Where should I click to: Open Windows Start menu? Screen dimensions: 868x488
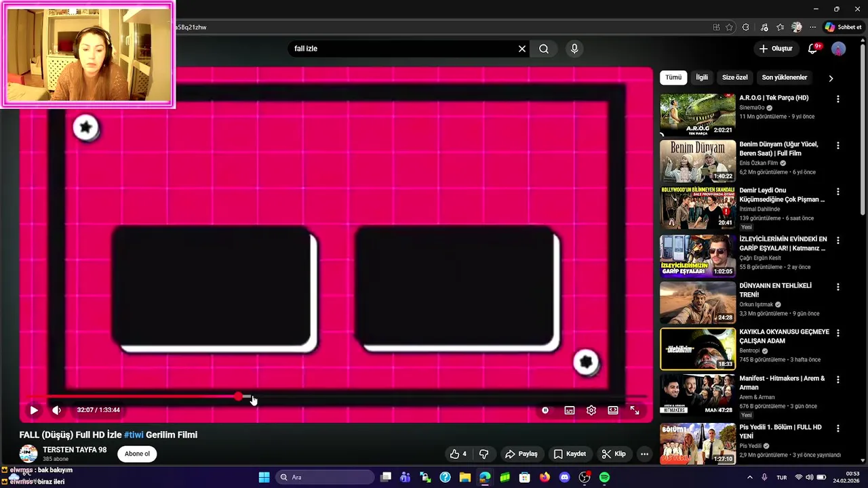click(x=264, y=477)
